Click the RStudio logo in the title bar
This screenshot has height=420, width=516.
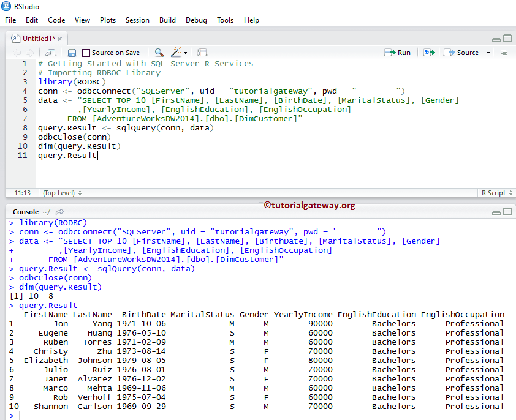6,7
